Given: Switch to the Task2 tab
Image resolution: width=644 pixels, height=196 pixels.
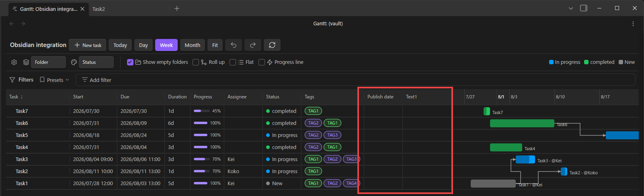Looking at the screenshot, I should pyautogui.click(x=98, y=9).
